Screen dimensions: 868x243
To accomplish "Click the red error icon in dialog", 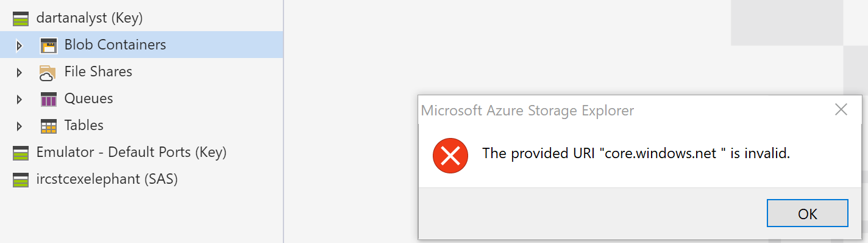I will 450,155.
